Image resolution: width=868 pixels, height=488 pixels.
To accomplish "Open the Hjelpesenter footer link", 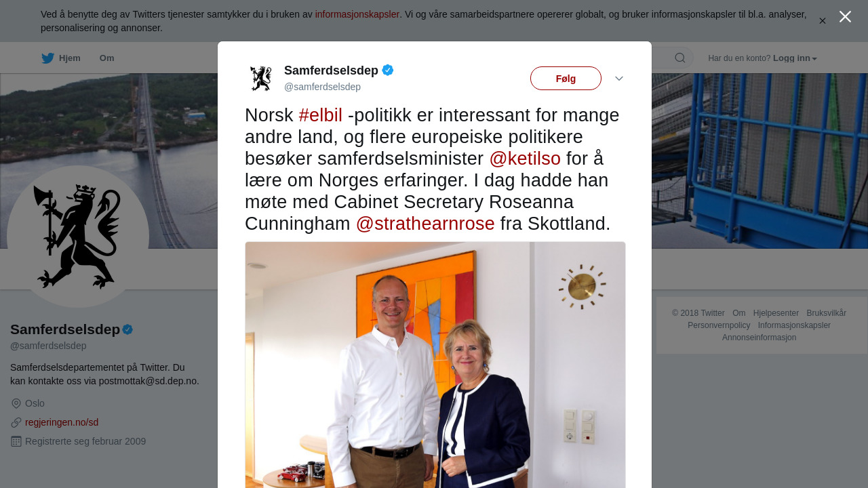I will [776, 313].
